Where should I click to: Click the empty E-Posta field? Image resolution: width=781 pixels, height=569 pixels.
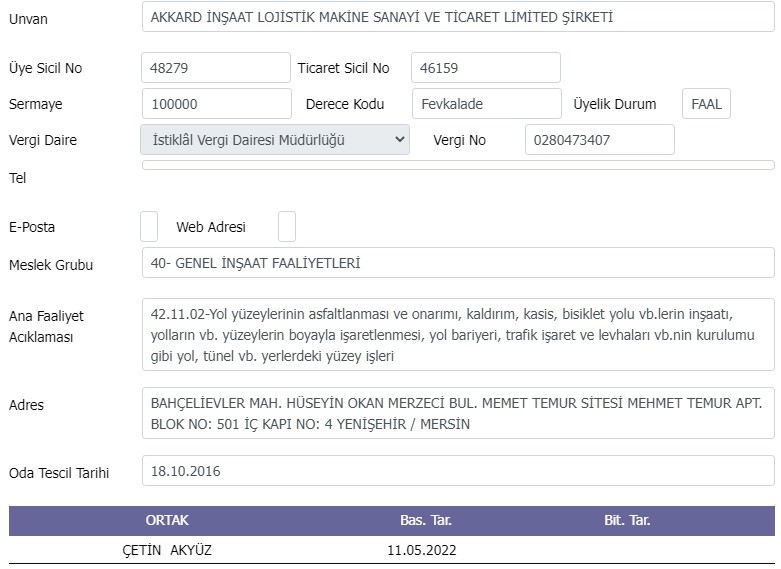tap(149, 226)
